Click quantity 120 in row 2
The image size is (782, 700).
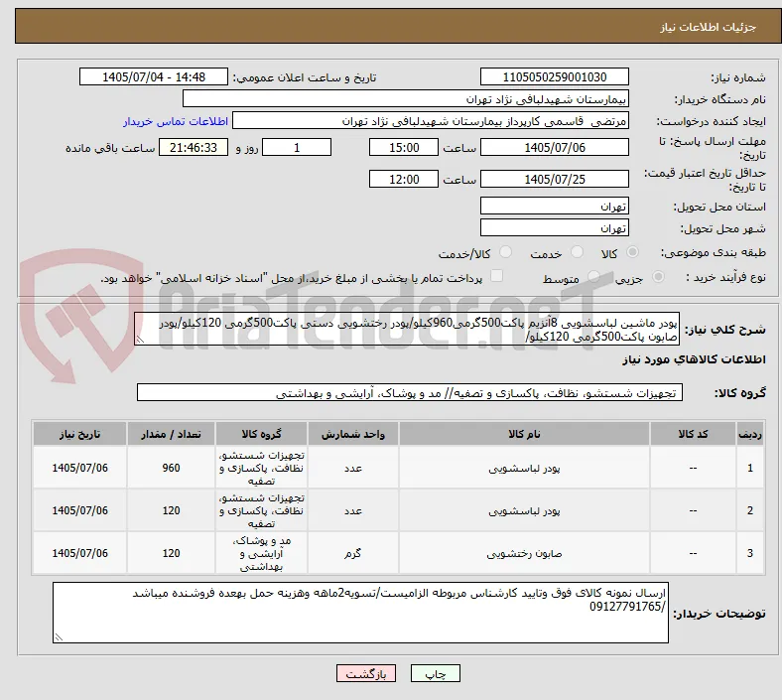[x=171, y=510]
